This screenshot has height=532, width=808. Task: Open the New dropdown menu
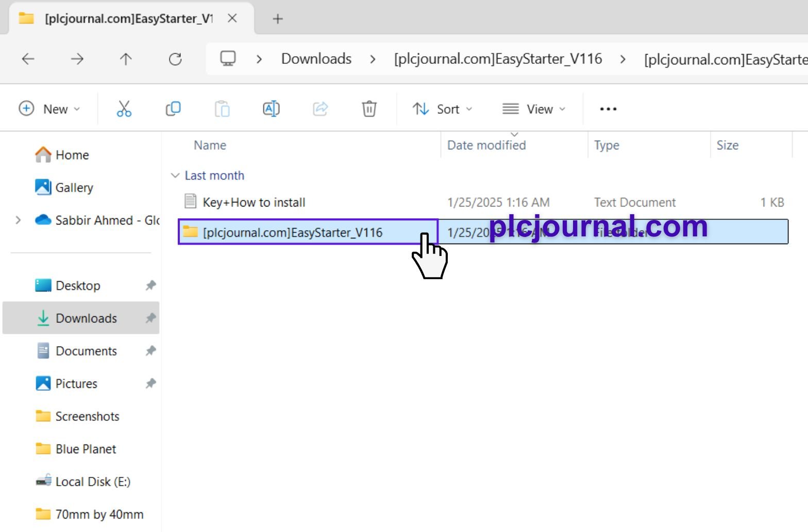click(x=49, y=109)
